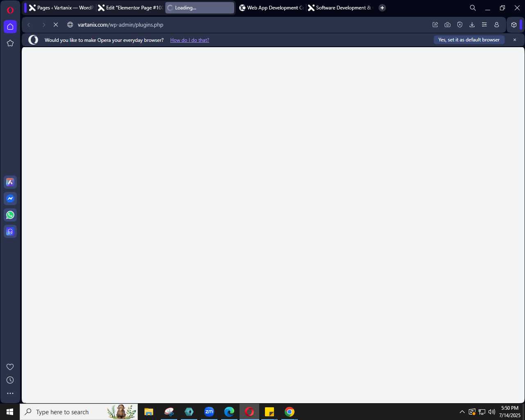Open Aria AI in sidebar

(10, 182)
